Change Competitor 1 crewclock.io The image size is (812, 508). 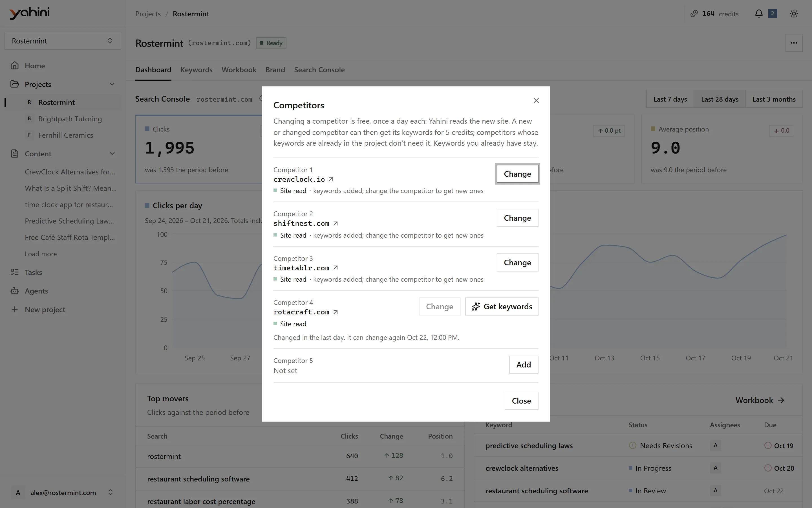[517, 174]
